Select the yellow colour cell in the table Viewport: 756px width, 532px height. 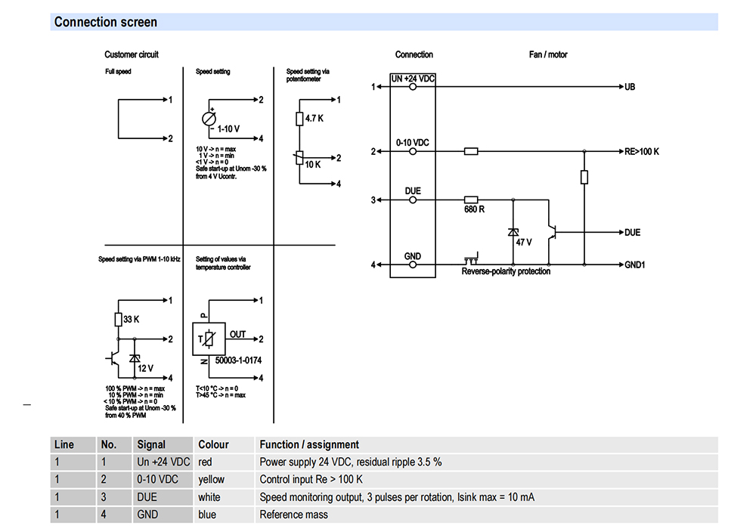pos(211,479)
